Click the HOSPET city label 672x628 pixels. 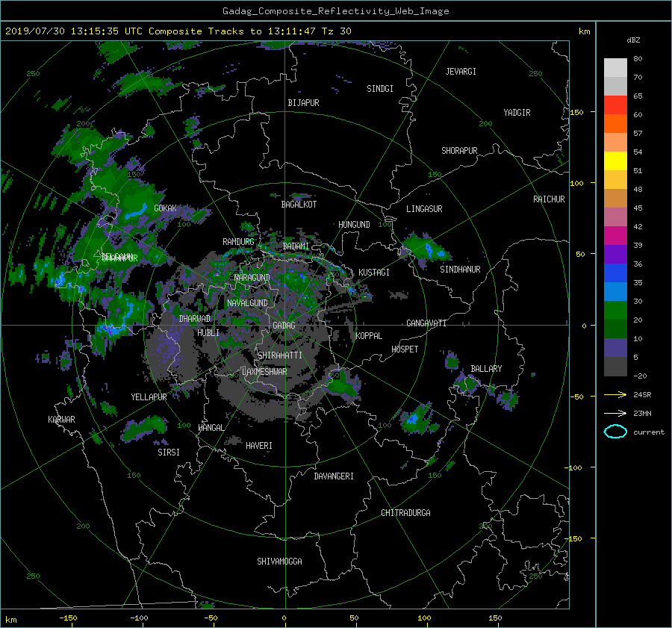[x=405, y=349]
